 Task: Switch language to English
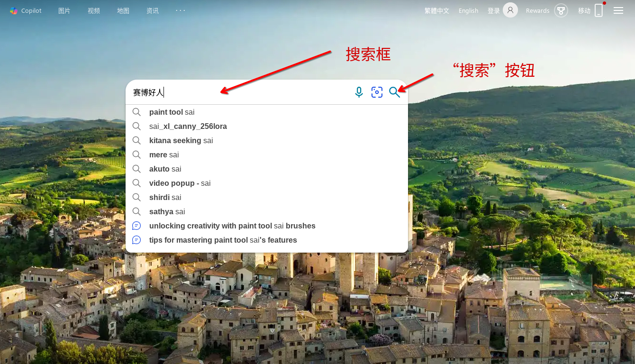tap(468, 10)
